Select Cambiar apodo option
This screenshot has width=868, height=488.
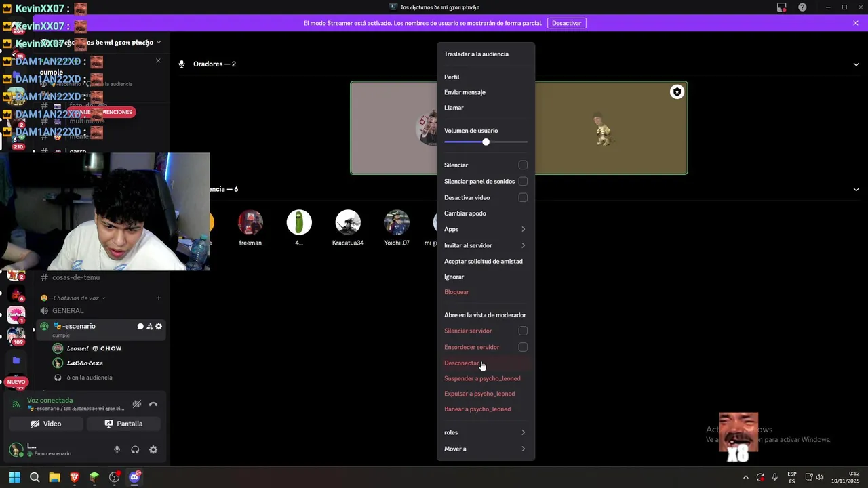point(486,213)
